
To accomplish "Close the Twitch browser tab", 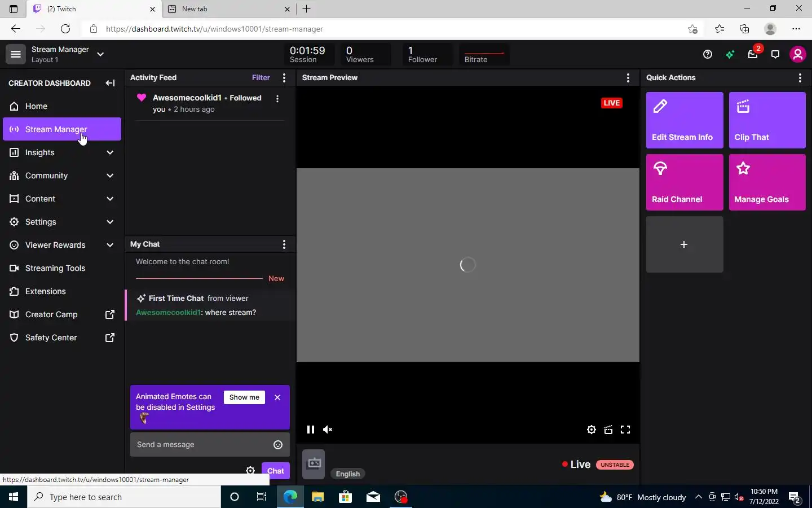I will click(152, 9).
